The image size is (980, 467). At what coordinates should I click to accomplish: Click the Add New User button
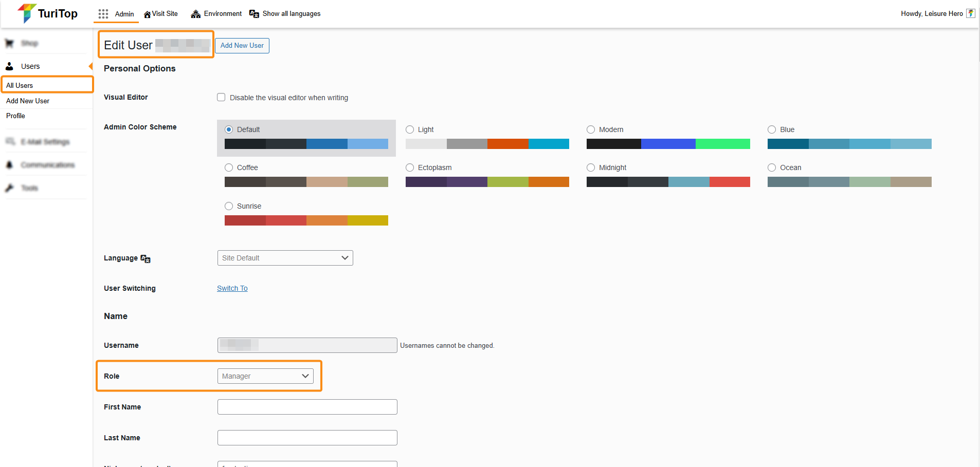pos(242,46)
